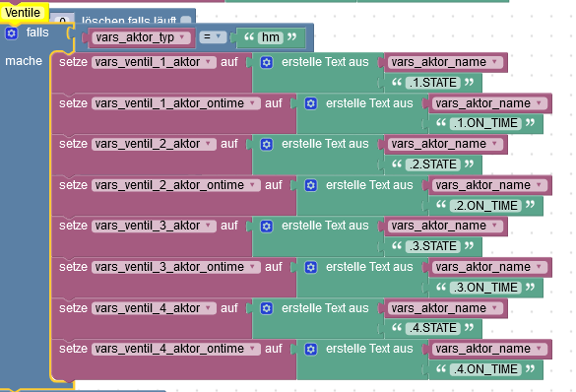The height and width of the screenshot is (392, 576).
Task: Open gear settings of the .1.STATE text builder
Action: coord(266,62)
